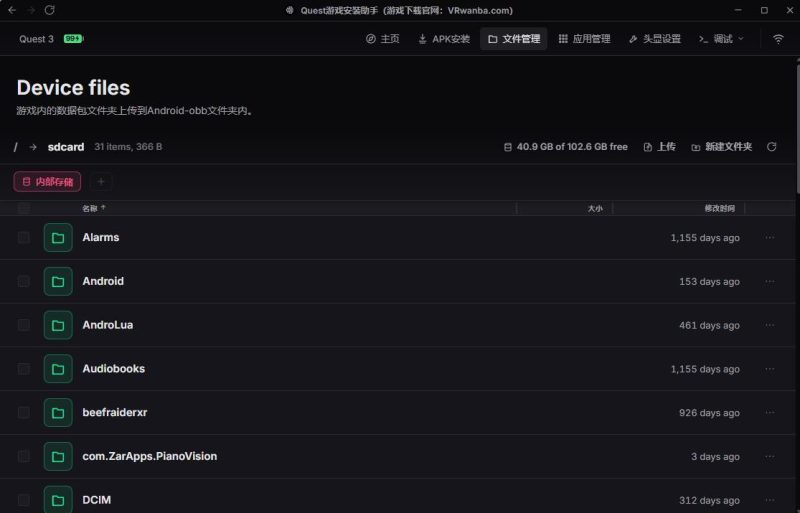Open more options for beefraiderxr row
Viewport: 800px width, 513px height.
(x=769, y=412)
